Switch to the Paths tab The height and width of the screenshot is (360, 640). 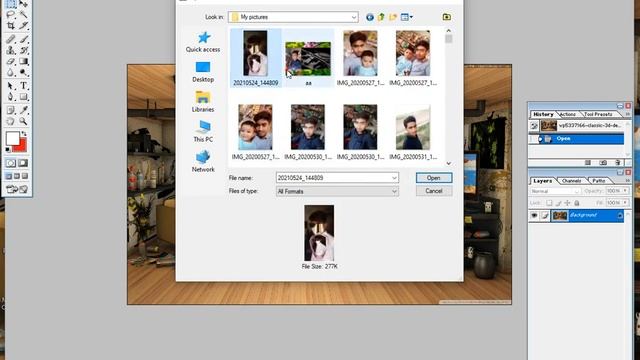click(x=599, y=181)
